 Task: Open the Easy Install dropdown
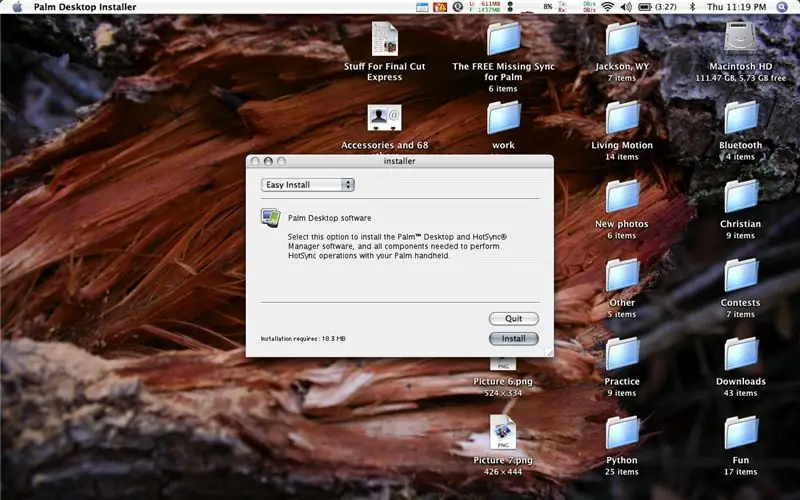[x=308, y=185]
